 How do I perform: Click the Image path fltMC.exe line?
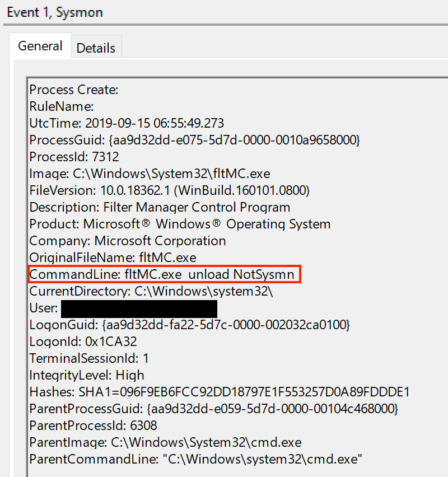click(150, 174)
